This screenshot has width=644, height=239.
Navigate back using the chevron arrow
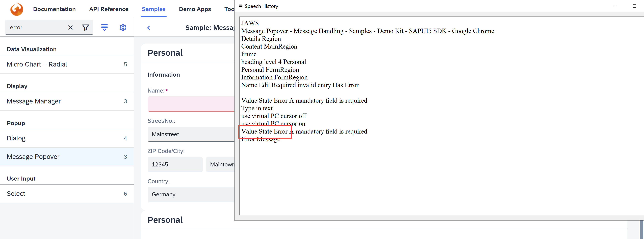pyautogui.click(x=148, y=28)
